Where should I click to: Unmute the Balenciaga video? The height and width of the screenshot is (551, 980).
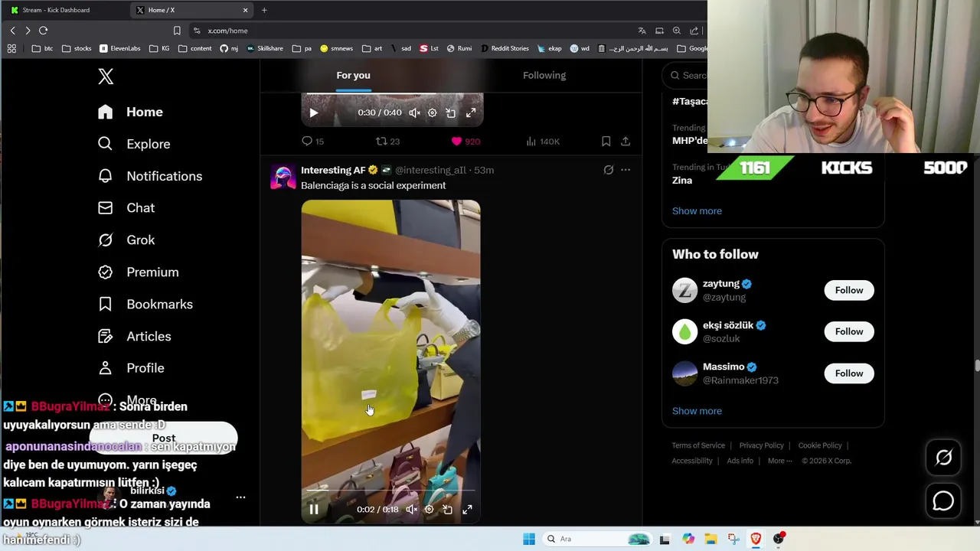[x=411, y=509]
